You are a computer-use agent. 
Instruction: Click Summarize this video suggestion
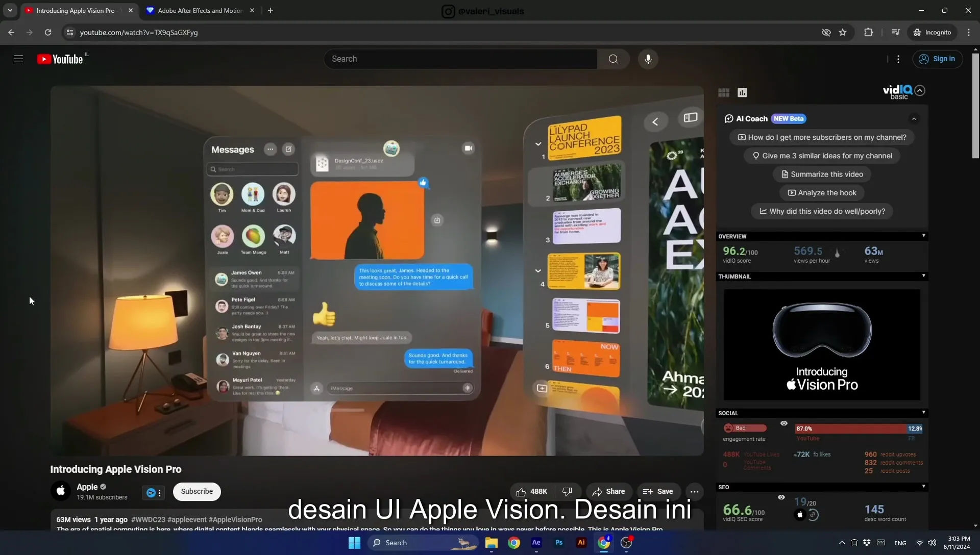[822, 174]
